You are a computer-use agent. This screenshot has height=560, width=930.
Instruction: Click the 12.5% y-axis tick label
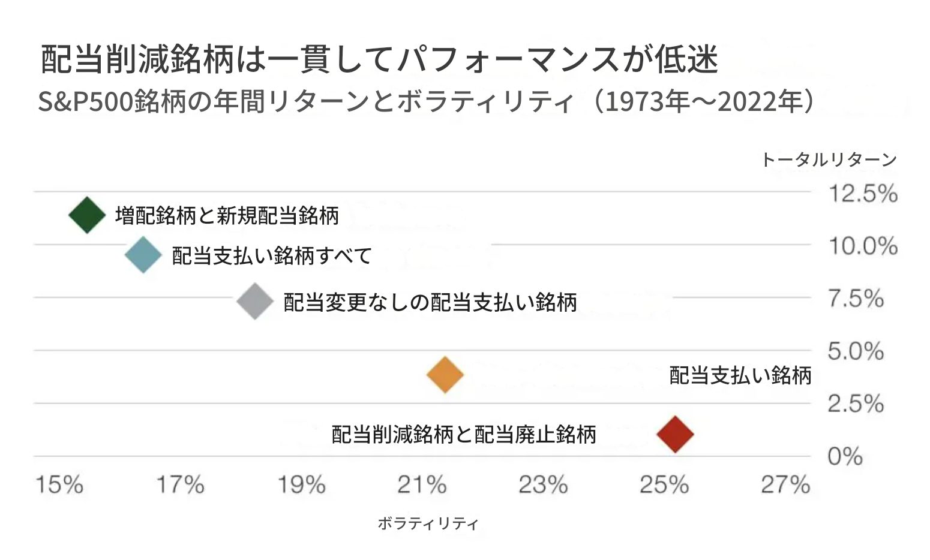[x=862, y=194]
